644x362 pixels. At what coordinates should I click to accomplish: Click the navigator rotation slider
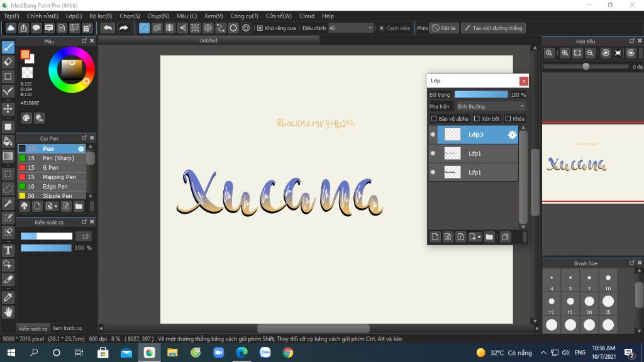click(586, 67)
